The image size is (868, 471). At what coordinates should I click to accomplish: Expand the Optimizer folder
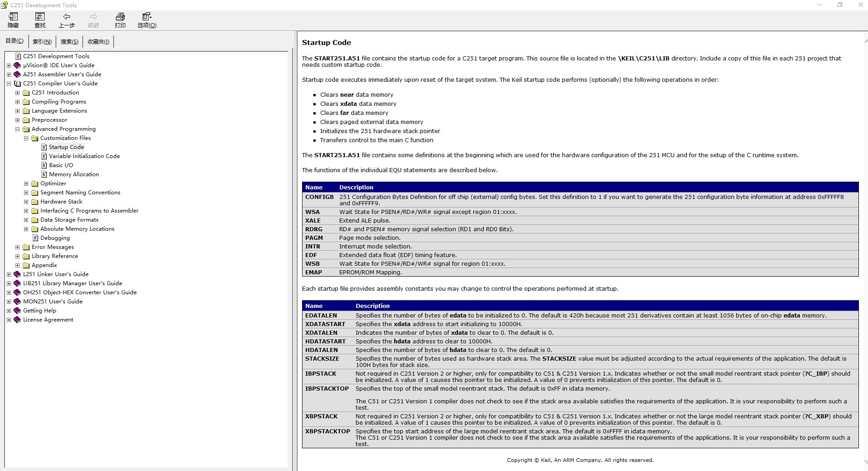pos(26,183)
